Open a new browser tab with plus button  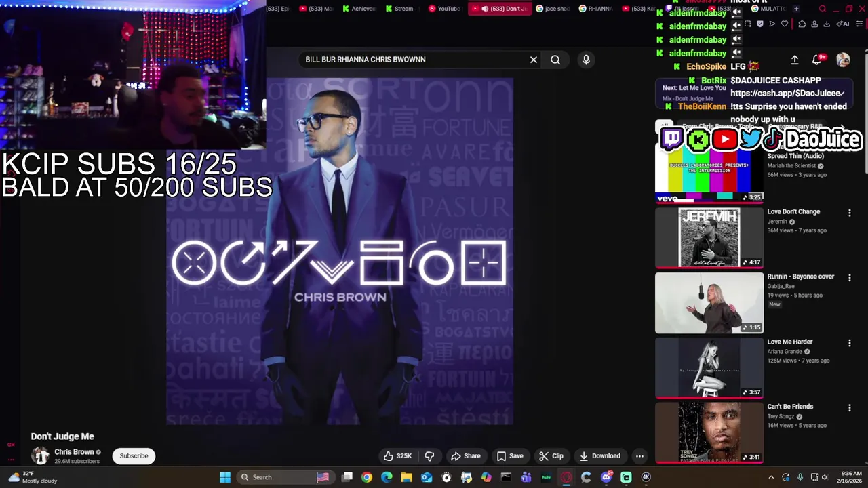tap(796, 9)
